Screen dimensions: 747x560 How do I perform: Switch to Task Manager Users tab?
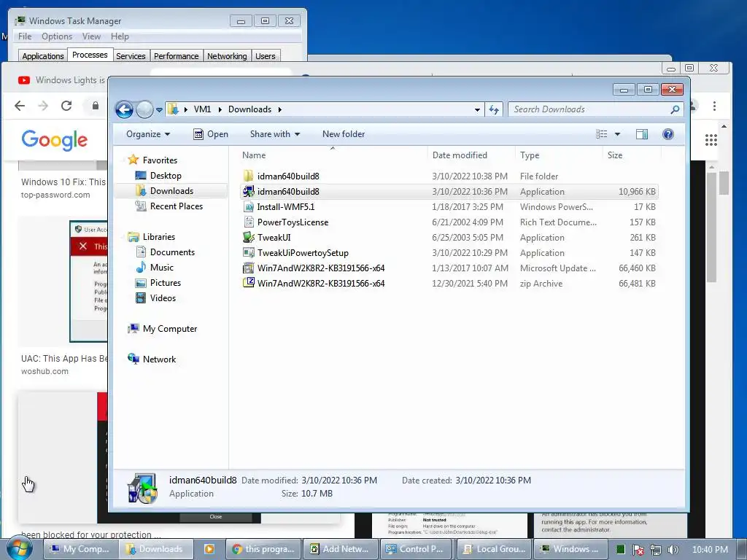[x=265, y=55]
